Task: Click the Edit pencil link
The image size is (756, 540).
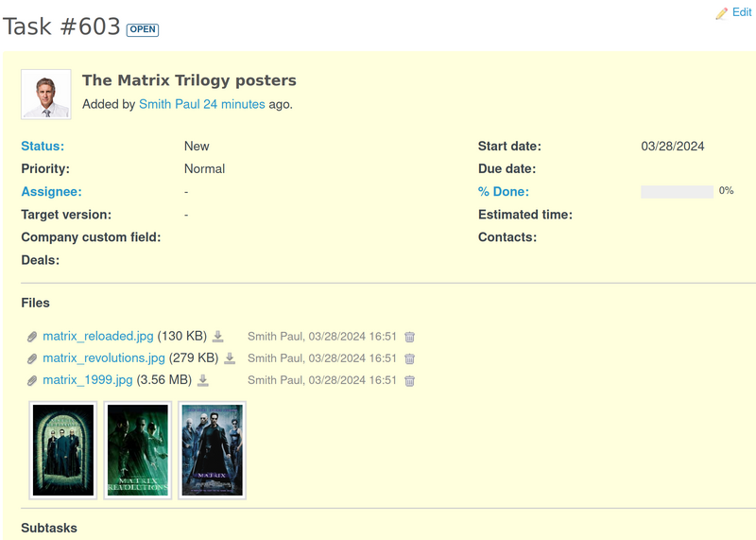Action: tap(734, 12)
